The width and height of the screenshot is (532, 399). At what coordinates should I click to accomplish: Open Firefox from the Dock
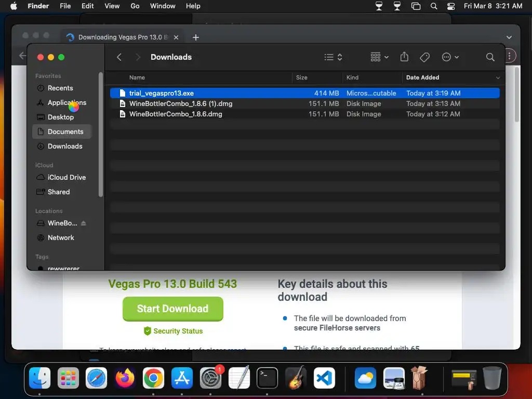pos(125,378)
